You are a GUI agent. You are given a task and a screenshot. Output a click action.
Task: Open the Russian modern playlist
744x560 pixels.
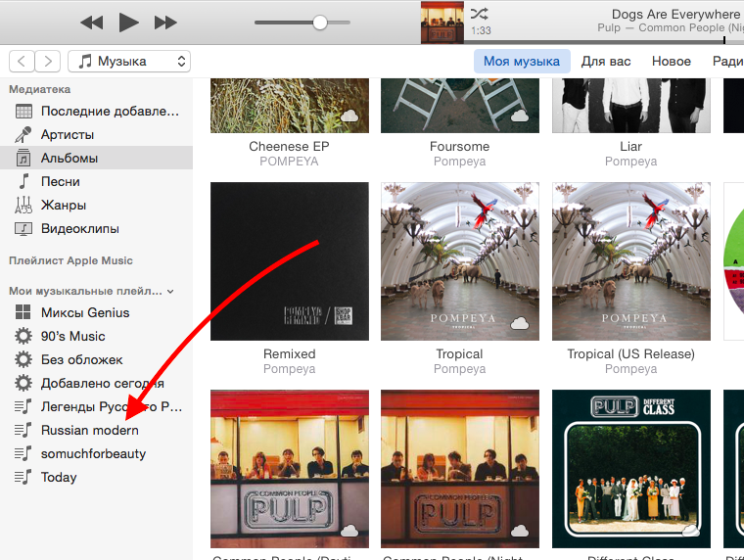(x=96, y=430)
